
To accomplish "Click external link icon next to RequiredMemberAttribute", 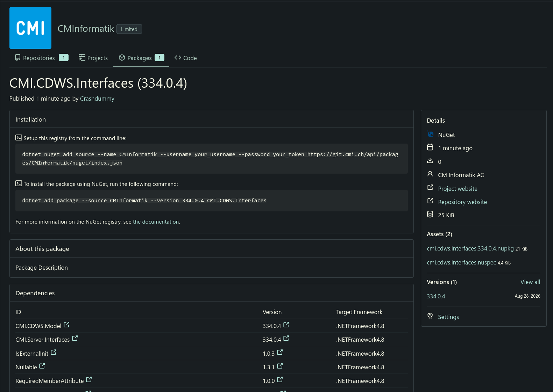I will point(89,380).
